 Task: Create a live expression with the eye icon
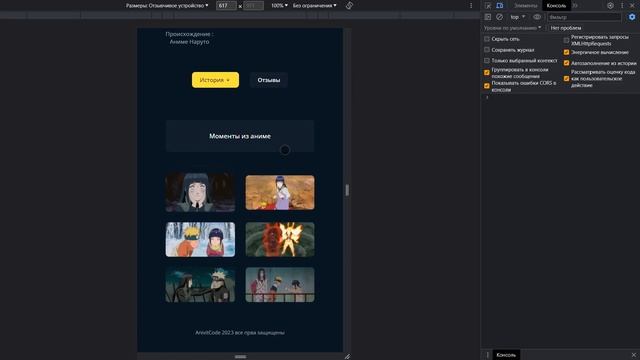point(537,17)
